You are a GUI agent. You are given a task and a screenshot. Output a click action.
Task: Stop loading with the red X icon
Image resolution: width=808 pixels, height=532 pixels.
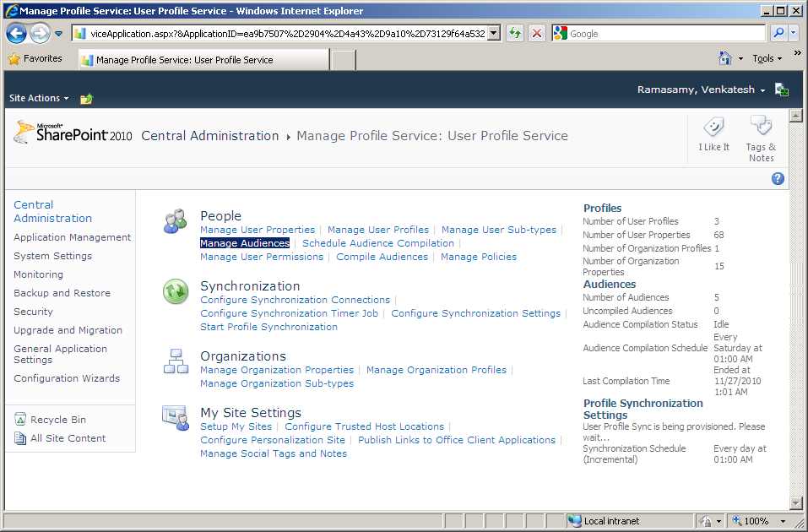tap(537, 34)
